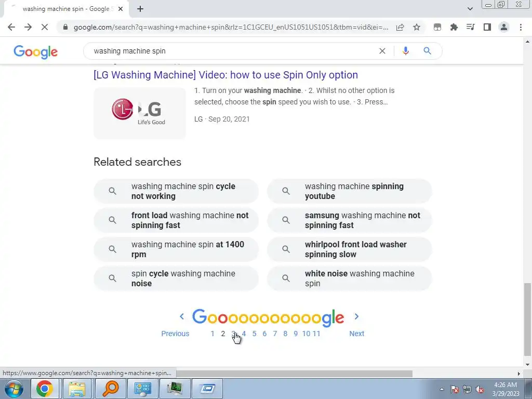Search washing machine spin at 1400 rpm
This screenshot has width=532, height=399.
(176, 249)
